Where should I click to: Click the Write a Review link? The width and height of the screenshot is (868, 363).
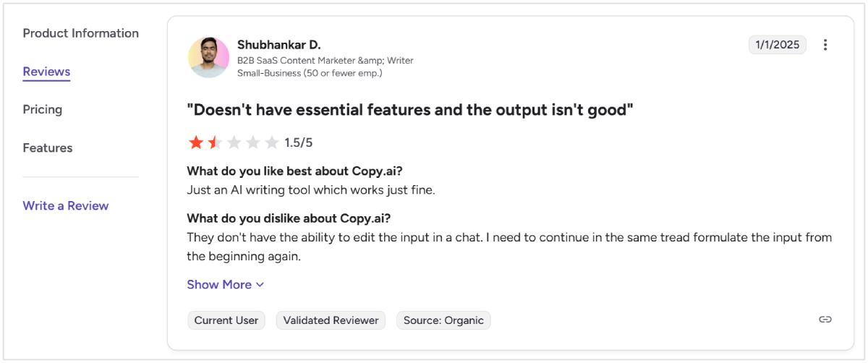[x=66, y=205]
